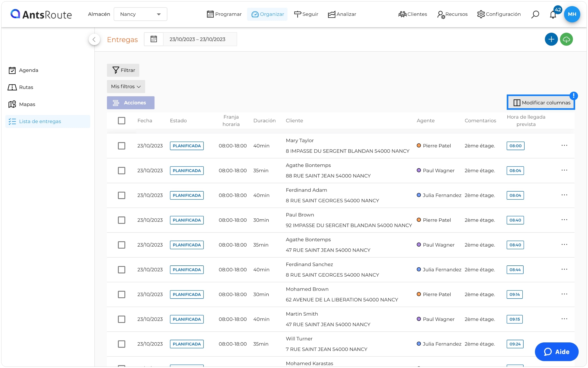Select the header select-all checkbox

tap(122, 121)
